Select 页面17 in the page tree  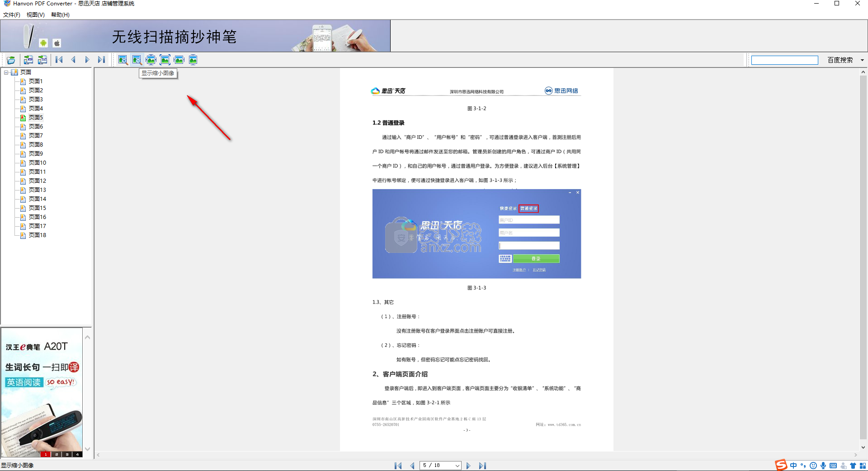click(38, 226)
